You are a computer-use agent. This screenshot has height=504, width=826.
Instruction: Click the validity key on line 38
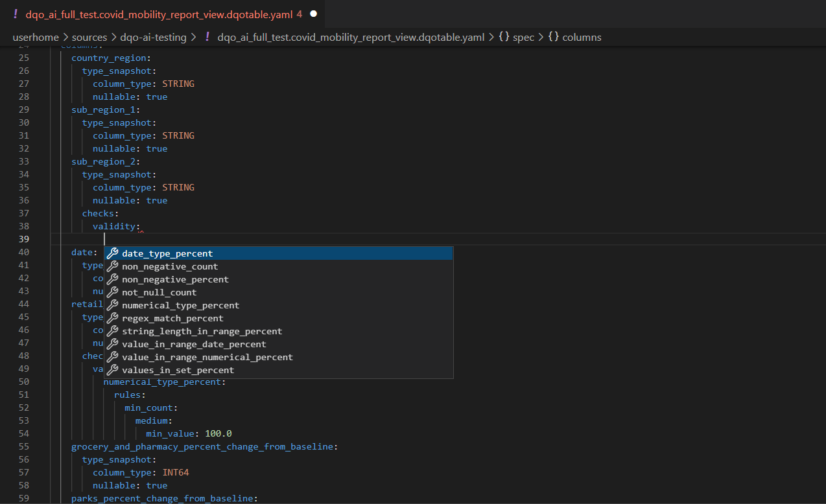(113, 226)
